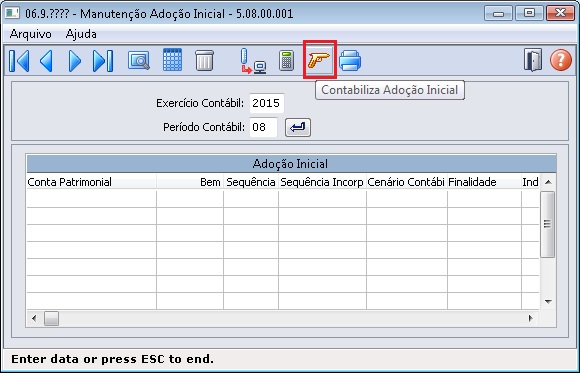The image size is (580, 373).
Task: Click Contabiliza Adoção Inicial gun icon
Action: (x=319, y=60)
